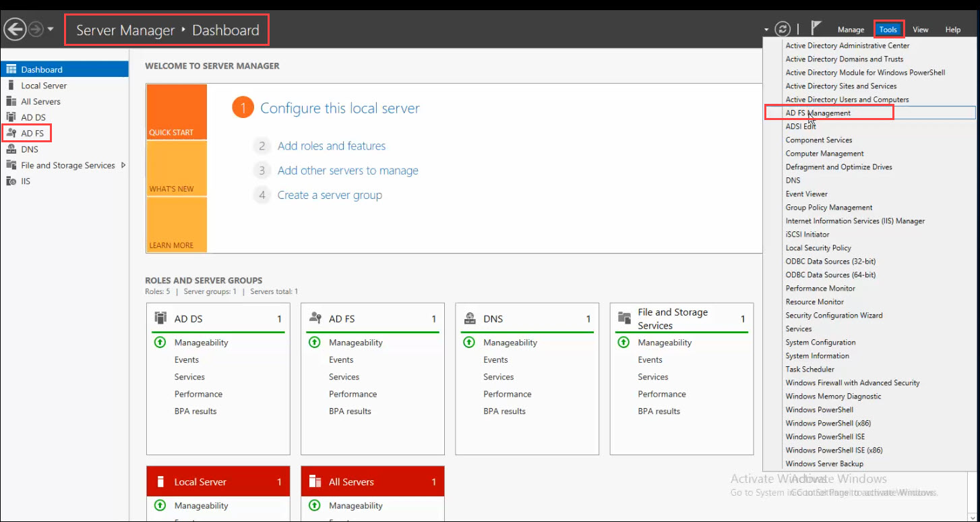Click the WHAT'S NEW tile
This screenshot has width=980, height=522.
pos(177,169)
